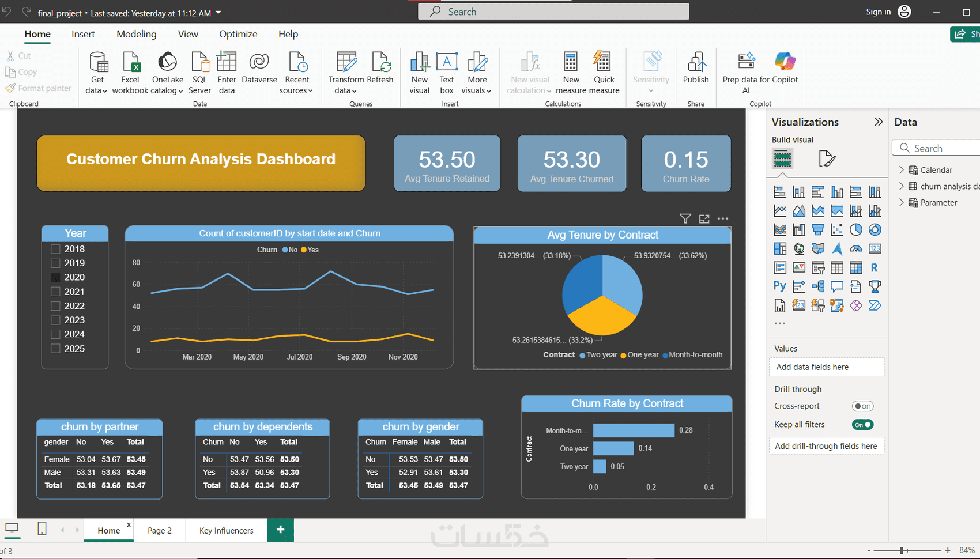
Task: Expand the Parameter table in Data pane
Action: click(x=902, y=202)
